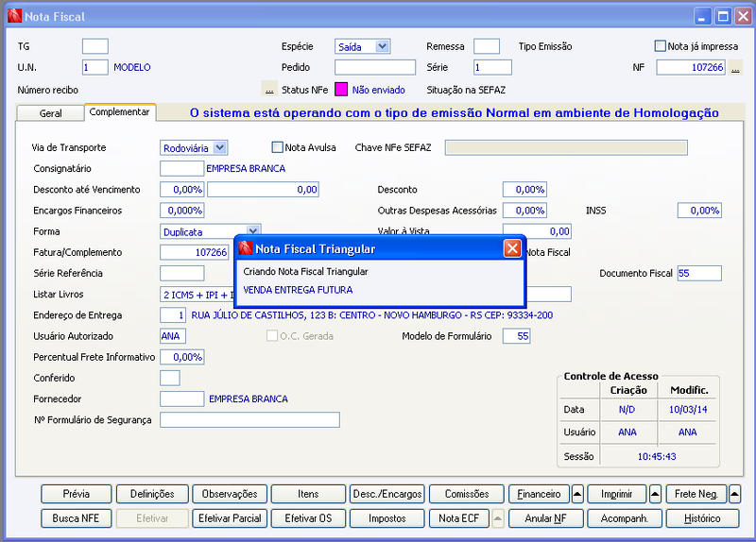
Task: Open Desc./Encargos
Action: [387, 494]
